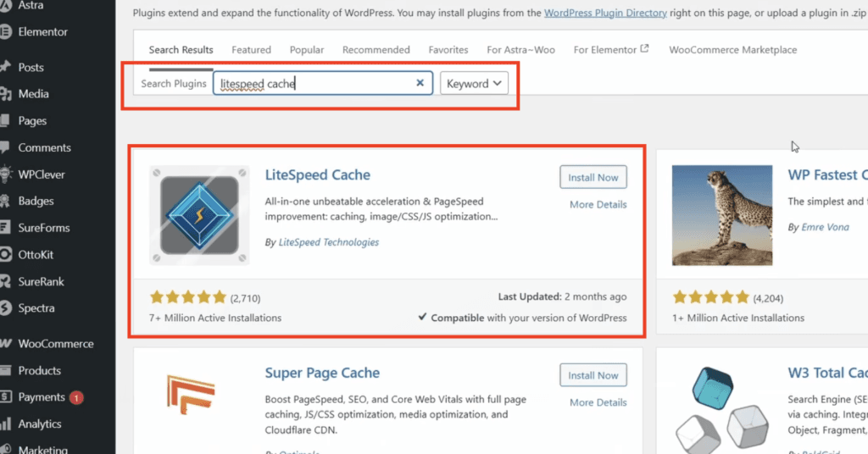The image size is (868, 454).
Task: Click the WP Fastest Cache star rating
Action: [x=711, y=297]
